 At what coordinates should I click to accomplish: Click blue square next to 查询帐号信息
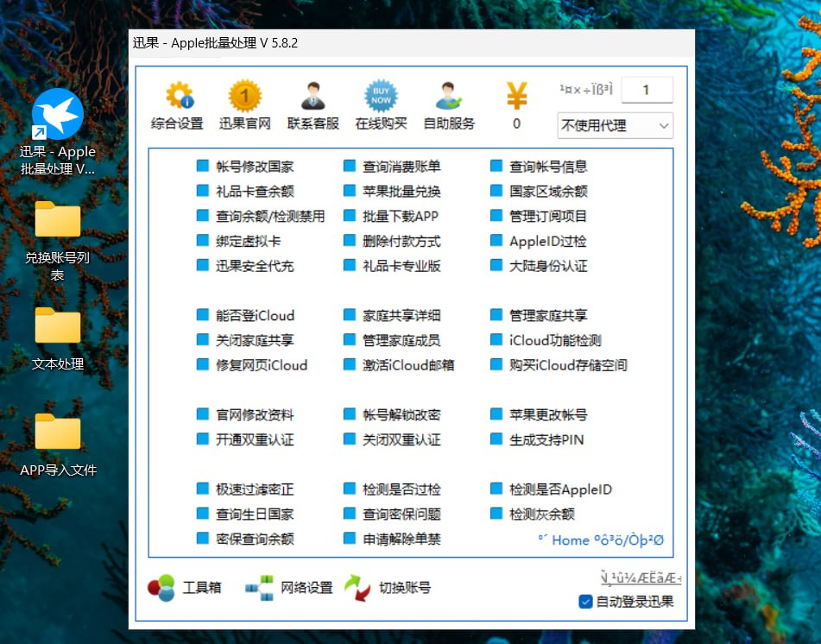point(496,166)
